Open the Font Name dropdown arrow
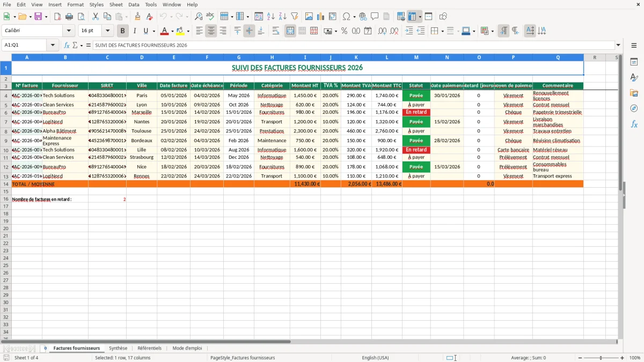 69,31
